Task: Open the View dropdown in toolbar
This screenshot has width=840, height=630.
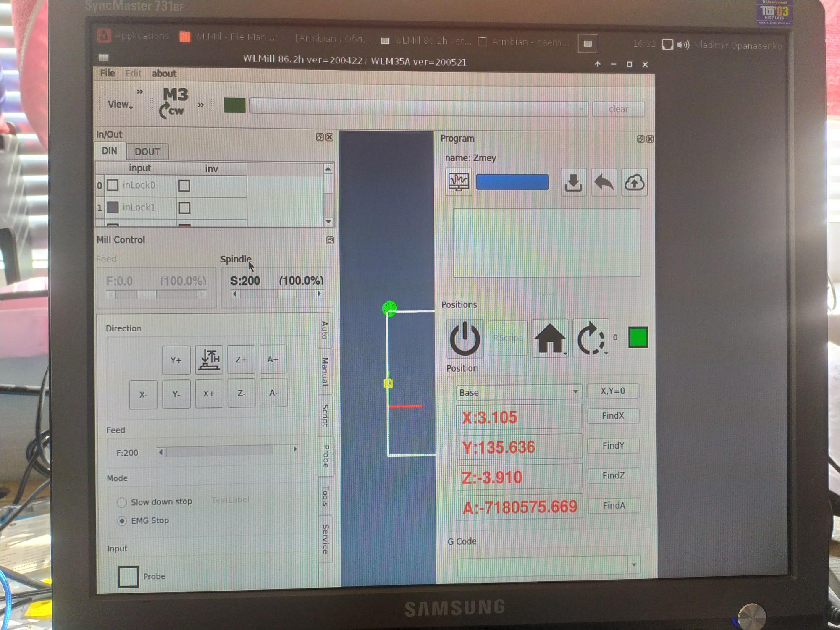Action: 120,105
